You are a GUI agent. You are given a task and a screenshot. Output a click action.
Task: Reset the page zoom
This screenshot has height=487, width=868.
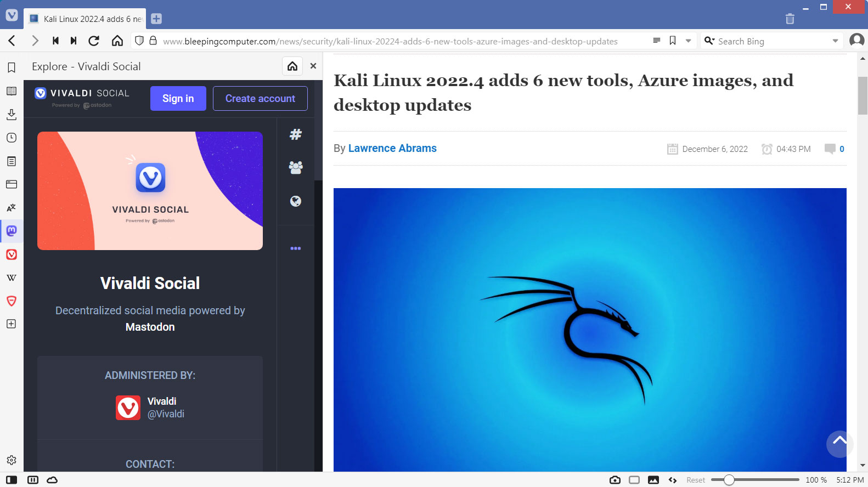696,480
